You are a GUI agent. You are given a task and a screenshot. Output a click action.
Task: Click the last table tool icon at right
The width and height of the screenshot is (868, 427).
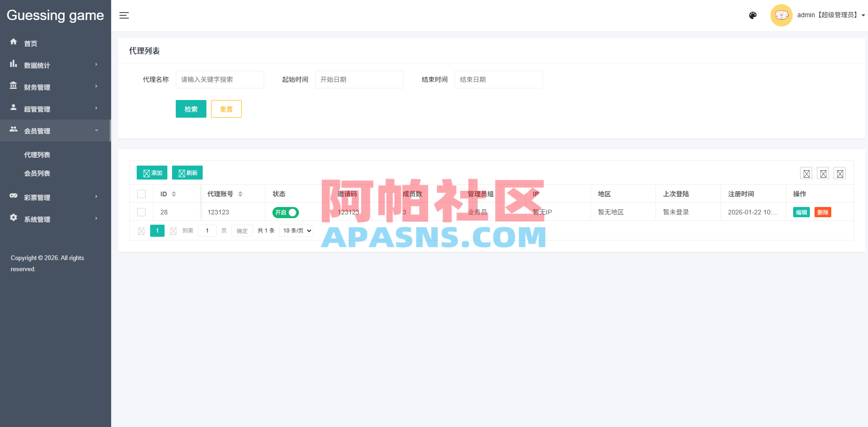click(840, 173)
